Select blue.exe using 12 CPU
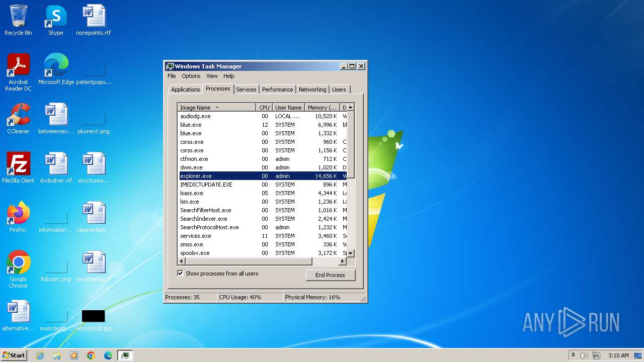This screenshot has width=644, height=362. pos(263,125)
